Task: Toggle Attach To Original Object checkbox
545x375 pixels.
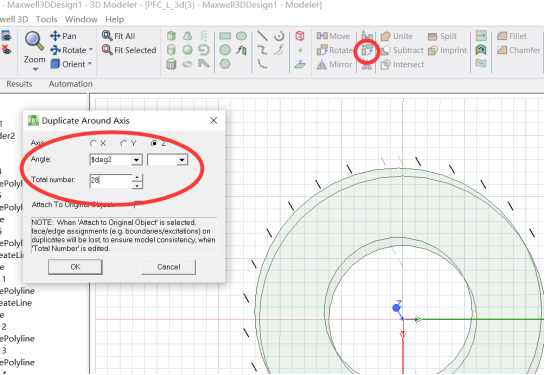Action: coord(138,204)
